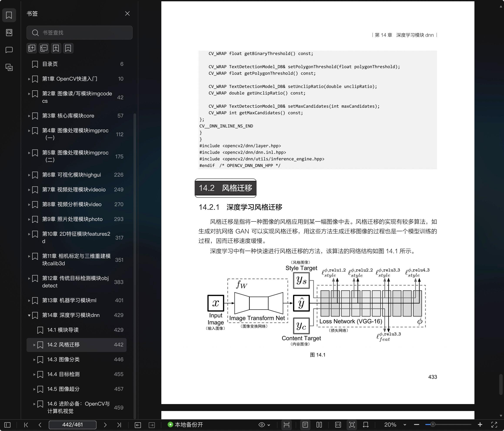504x431 pixels.
Task: Click 本地备份开 backup status
Action: [185, 425]
